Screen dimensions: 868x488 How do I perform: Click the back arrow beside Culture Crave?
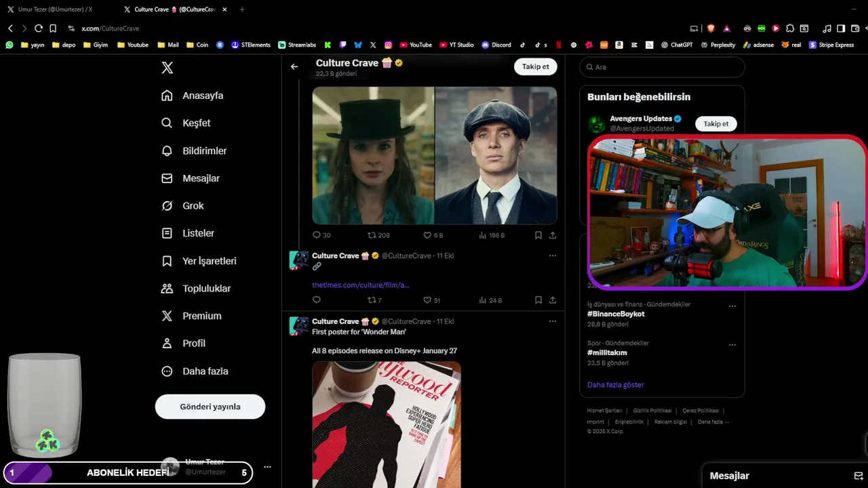pos(294,66)
